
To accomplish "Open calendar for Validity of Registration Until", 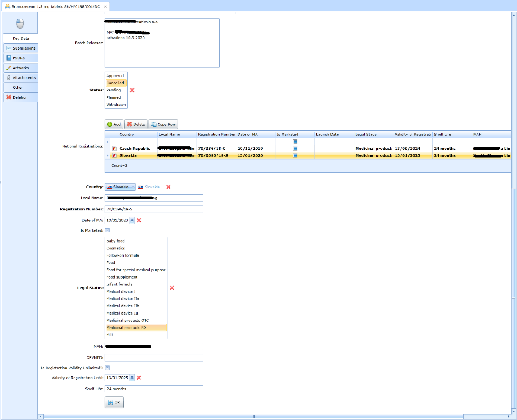I will [x=132, y=378].
